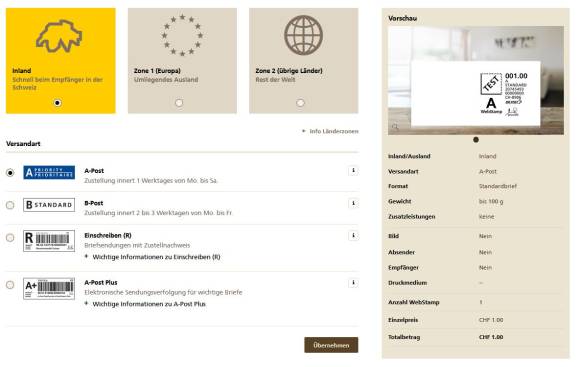
Task: Choose the B-Post radio button
Action: 10,205
